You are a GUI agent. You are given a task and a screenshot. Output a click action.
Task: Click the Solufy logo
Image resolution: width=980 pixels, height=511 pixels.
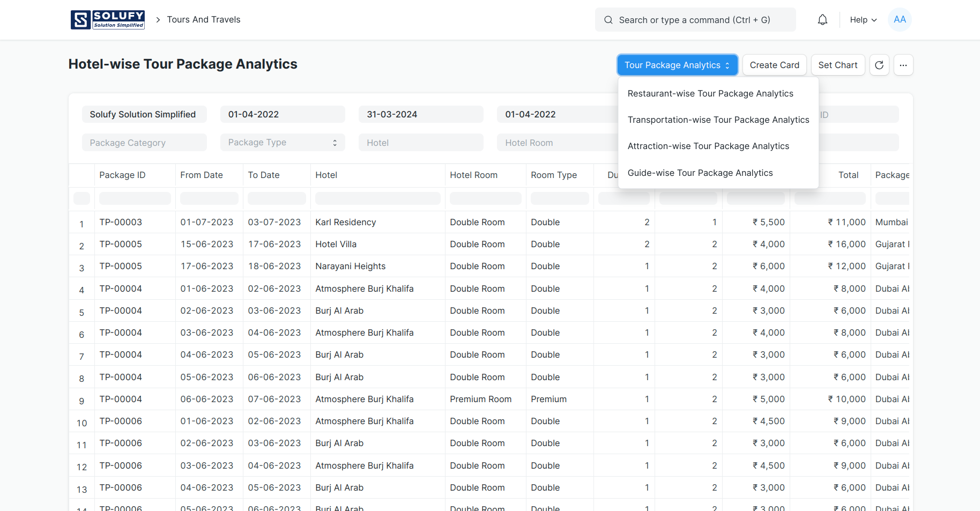(108, 20)
